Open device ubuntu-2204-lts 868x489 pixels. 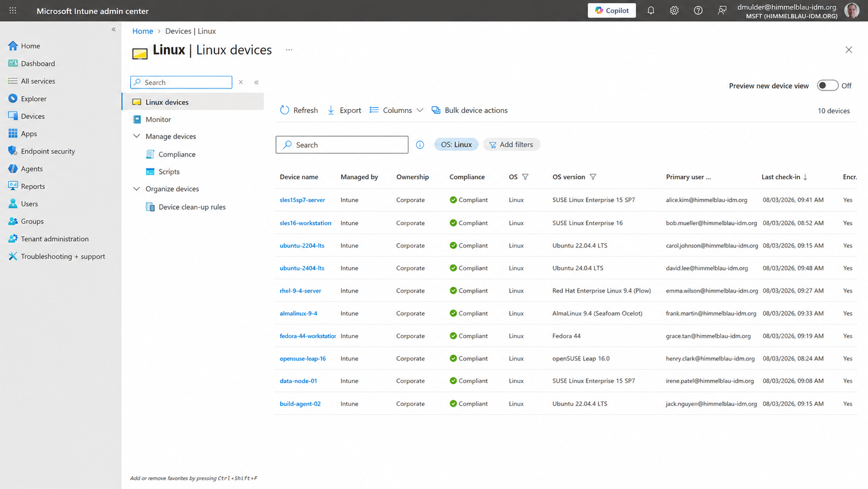click(x=302, y=246)
